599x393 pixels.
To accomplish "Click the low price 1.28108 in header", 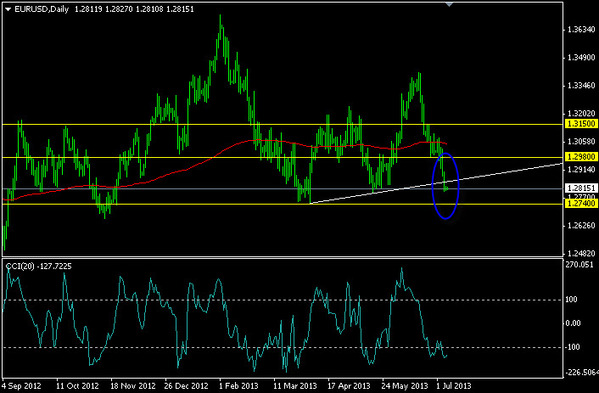I will point(149,10).
